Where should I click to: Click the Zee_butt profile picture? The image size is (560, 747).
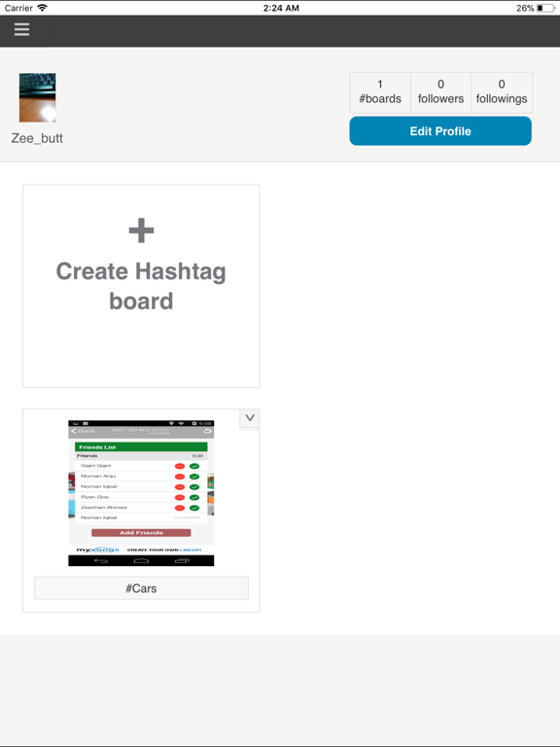37,97
